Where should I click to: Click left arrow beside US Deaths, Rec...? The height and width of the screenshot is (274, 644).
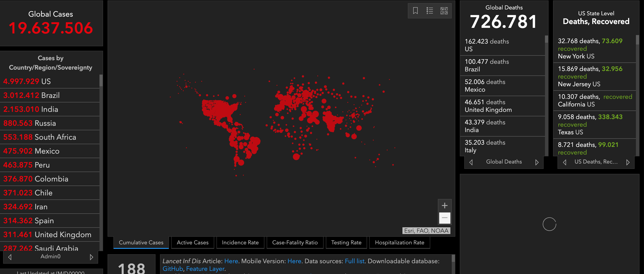click(x=564, y=162)
